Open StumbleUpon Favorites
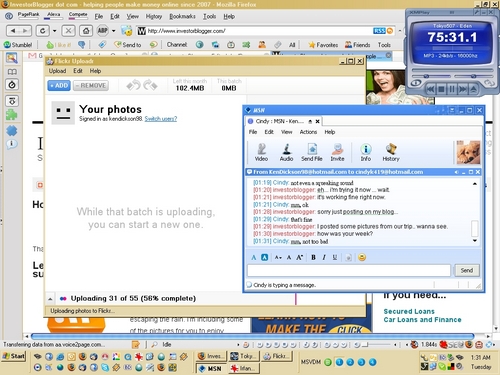 click(323, 45)
